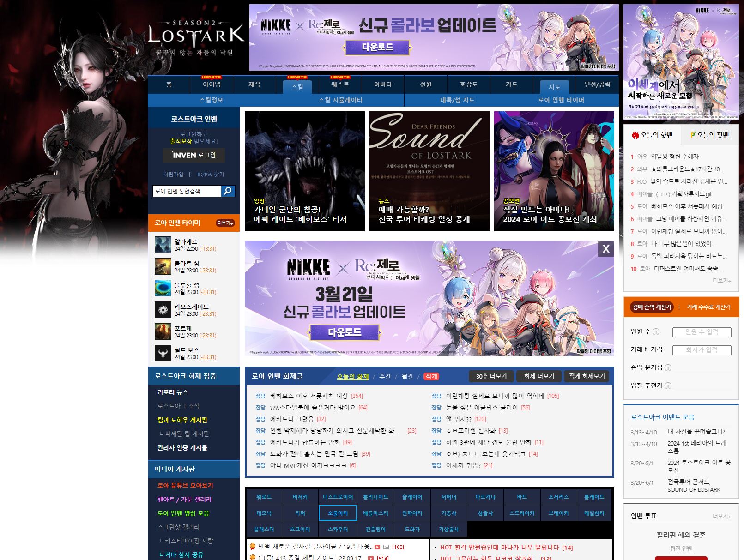Open HOT post 환각 만월중인데 마나가 너무 딸립니다
744x560 pixels.
pos(500,548)
